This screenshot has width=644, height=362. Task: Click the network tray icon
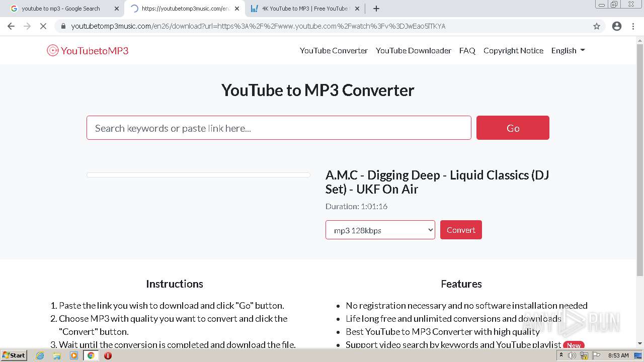584,355
